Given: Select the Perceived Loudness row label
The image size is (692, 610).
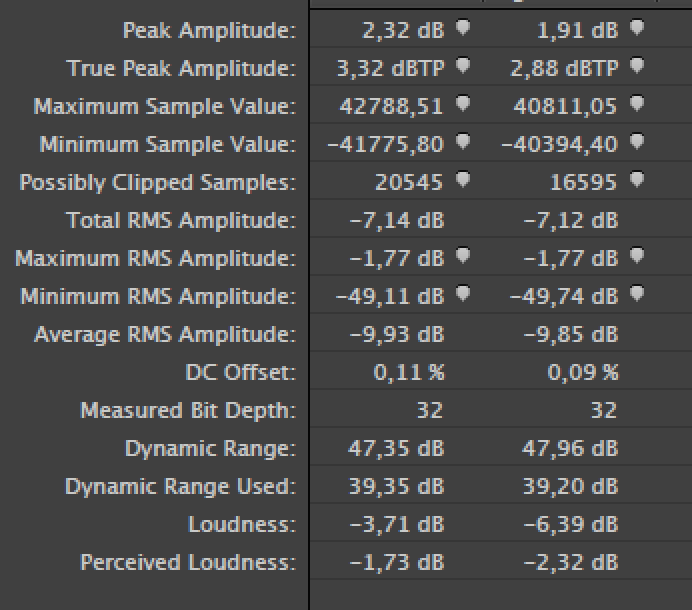Looking at the screenshot, I should (x=188, y=562).
